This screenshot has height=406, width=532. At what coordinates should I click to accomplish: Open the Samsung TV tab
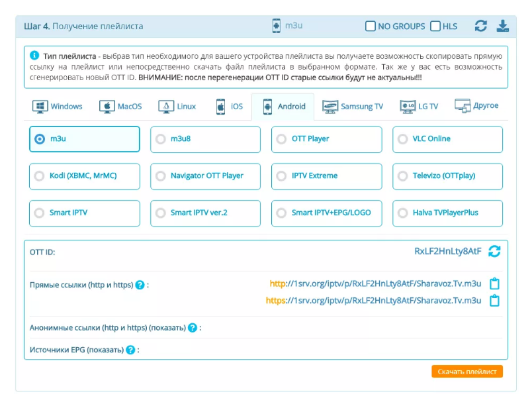353,107
